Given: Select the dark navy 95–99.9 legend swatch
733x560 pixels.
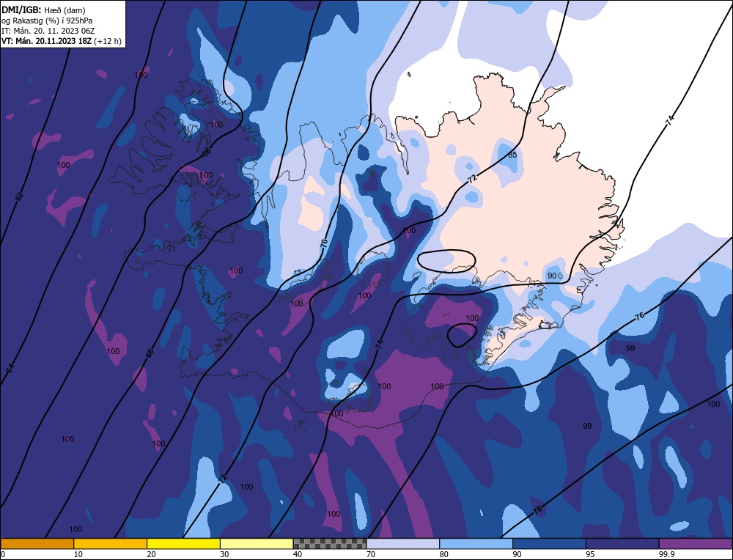Looking at the screenshot, I should click(x=622, y=543).
